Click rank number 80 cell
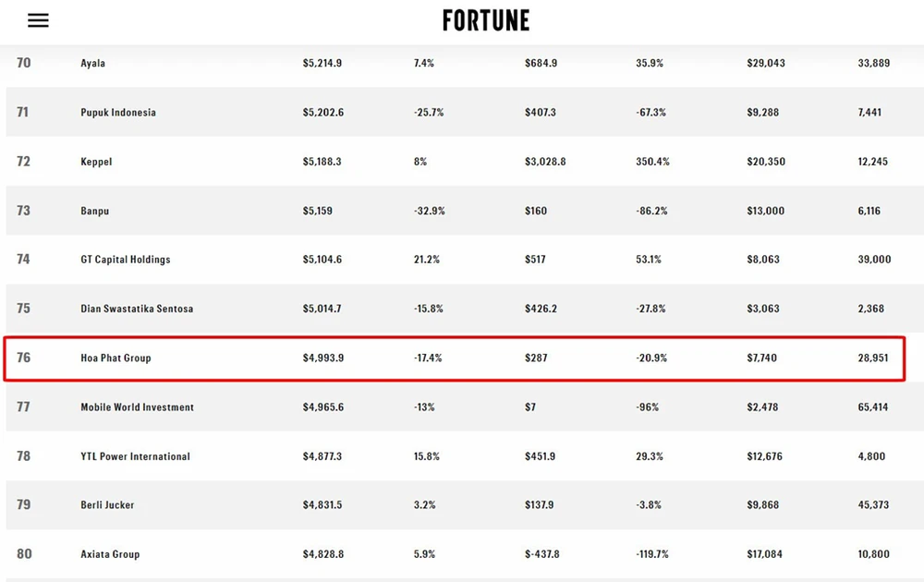 [24, 554]
